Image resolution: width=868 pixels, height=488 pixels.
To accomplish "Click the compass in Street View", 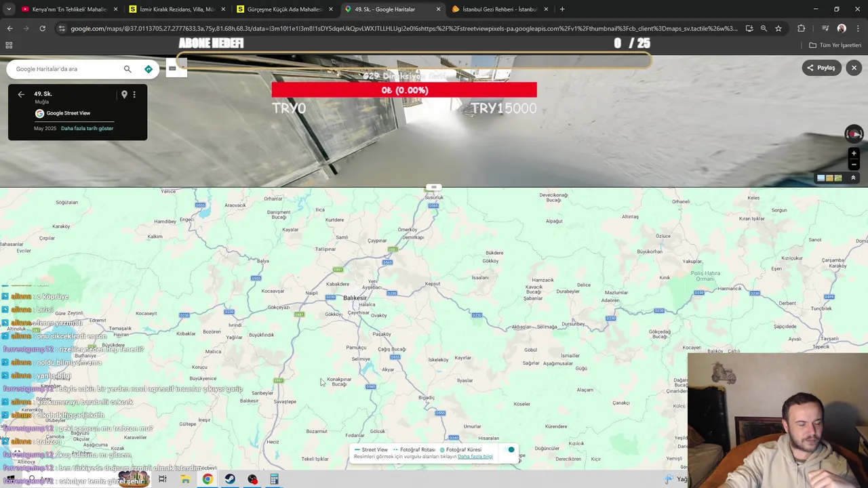I will 854,134.
